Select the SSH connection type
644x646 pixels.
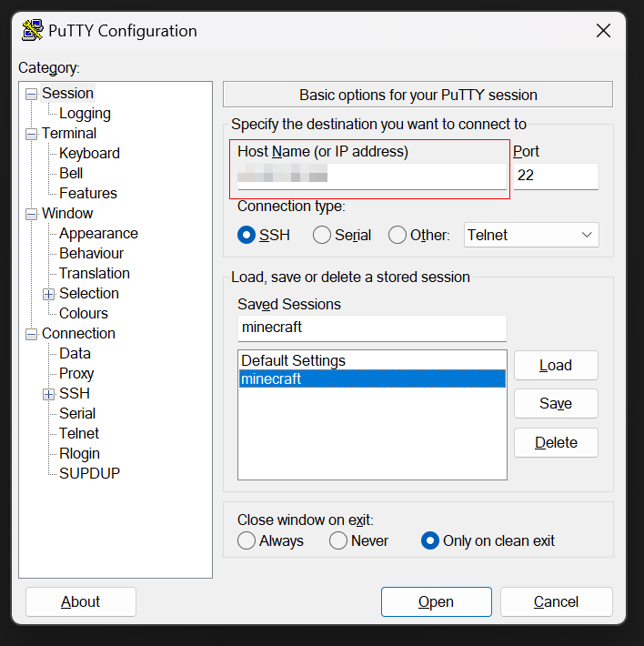pyautogui.click(x=247, y=235)
